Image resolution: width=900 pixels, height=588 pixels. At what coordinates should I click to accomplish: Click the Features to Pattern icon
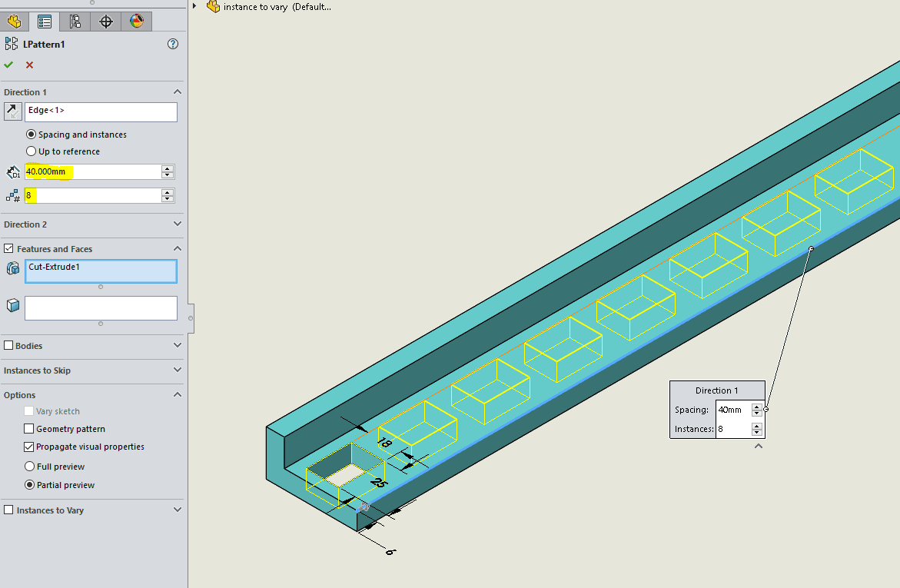pos(13,268)
